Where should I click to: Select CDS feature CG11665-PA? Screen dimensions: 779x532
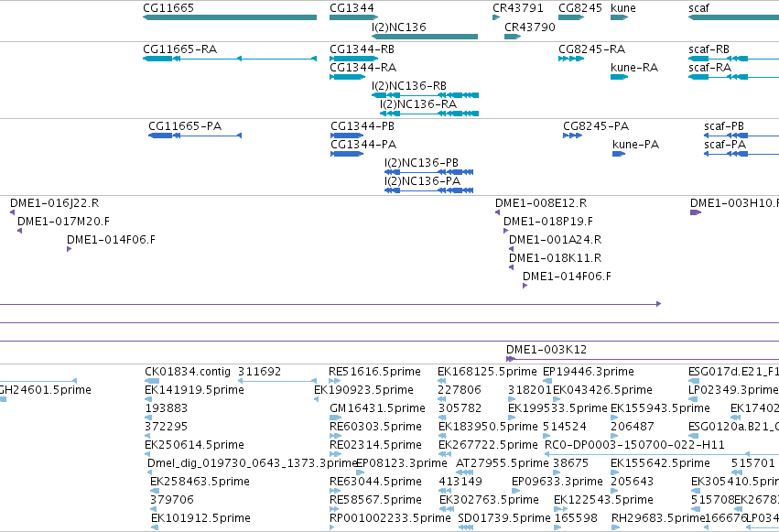pos(185,126)
